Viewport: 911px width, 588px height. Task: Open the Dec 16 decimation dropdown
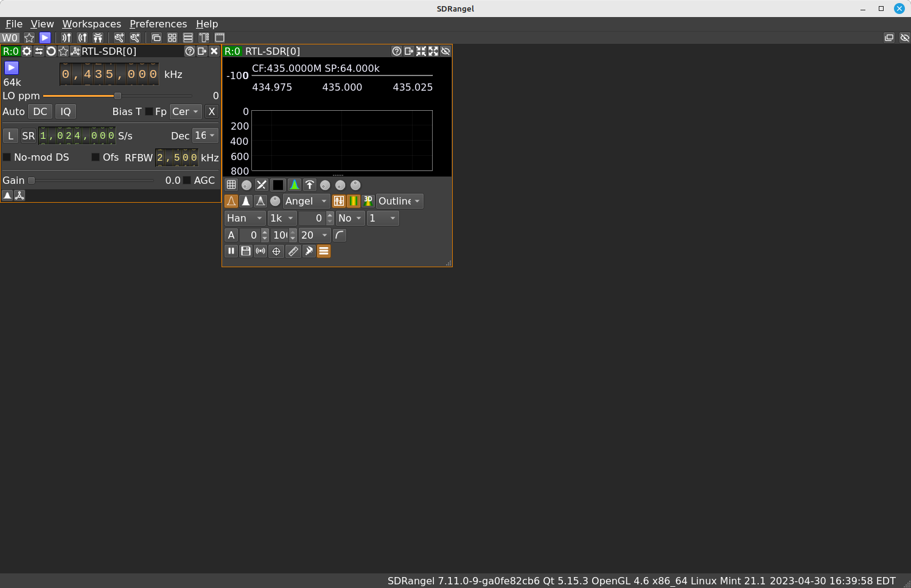coord(205,135)
